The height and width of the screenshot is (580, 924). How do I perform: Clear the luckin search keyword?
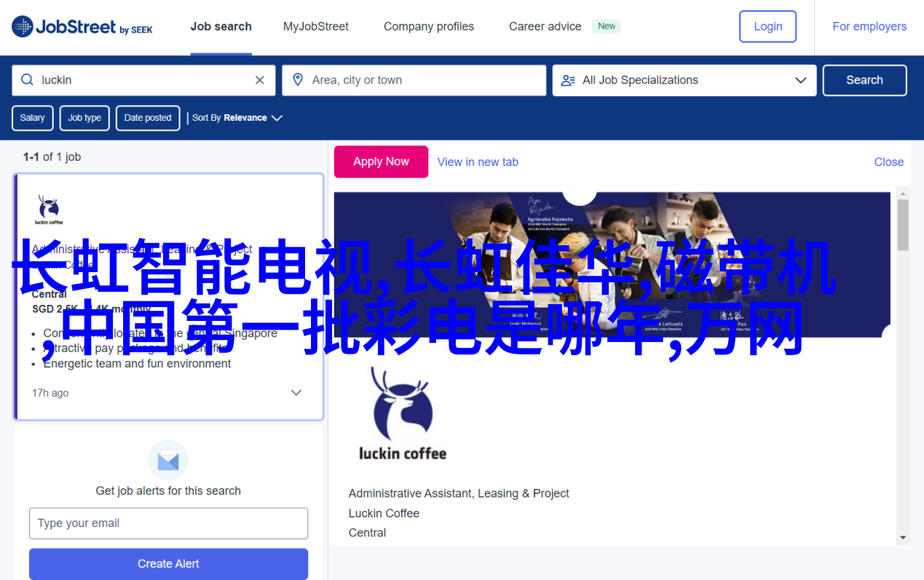click(259, 80)
